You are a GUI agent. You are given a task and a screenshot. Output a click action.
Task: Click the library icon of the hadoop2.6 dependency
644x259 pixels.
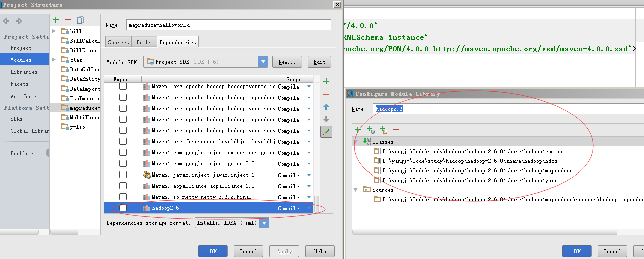pos(147,208)
